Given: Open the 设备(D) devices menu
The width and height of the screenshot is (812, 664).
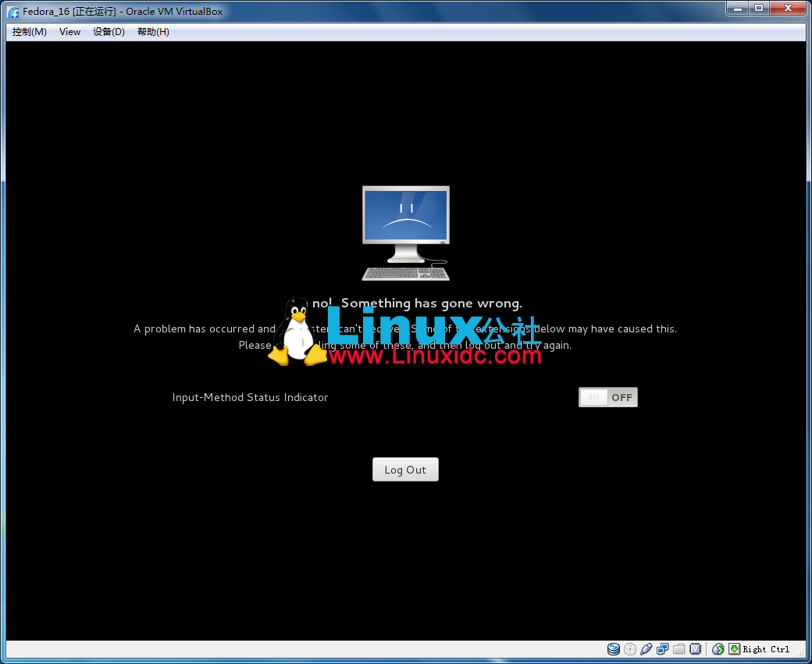Looking at the screenshot, I should [x=109, y=32].
